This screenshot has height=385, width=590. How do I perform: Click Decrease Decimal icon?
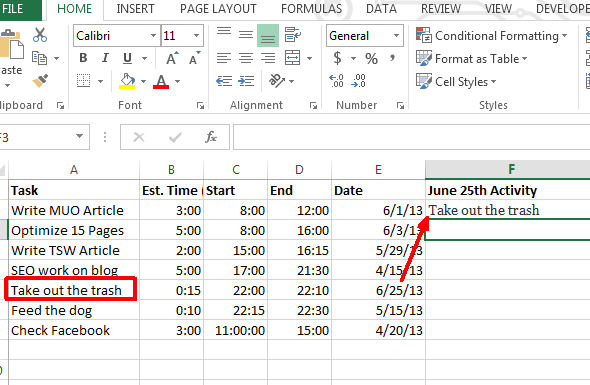coord(358,81)
